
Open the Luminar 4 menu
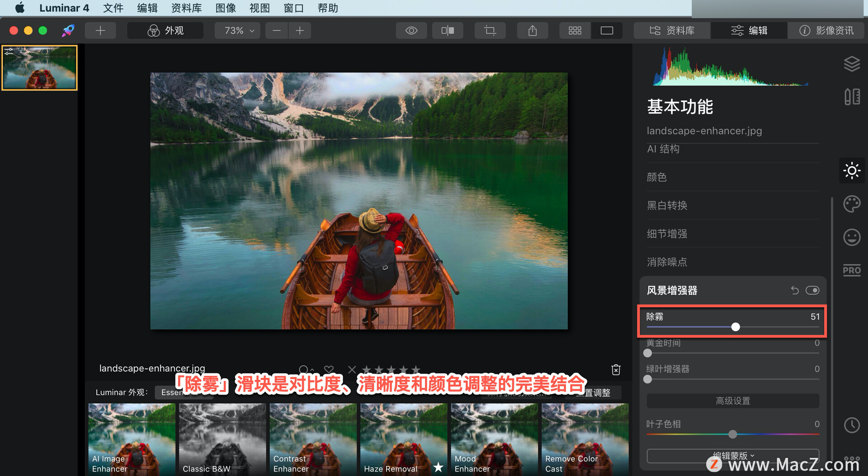[x=64, y=8]
